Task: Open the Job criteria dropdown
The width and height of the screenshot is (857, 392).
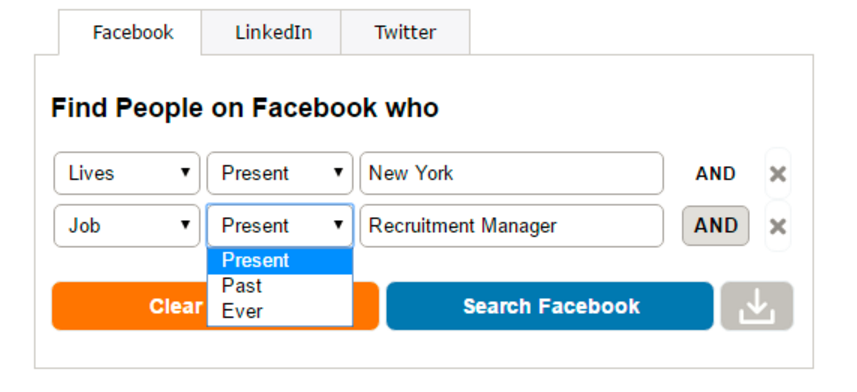Action: pyautogui.click(x=127, y=226)
